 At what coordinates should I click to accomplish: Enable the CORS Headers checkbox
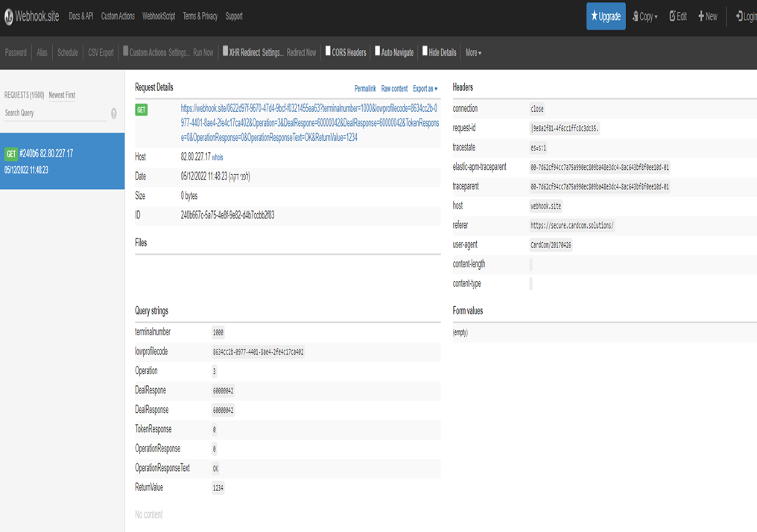[328, 51]
